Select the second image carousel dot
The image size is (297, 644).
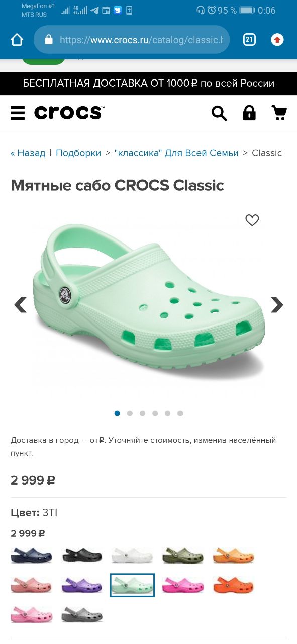(130, 413)
